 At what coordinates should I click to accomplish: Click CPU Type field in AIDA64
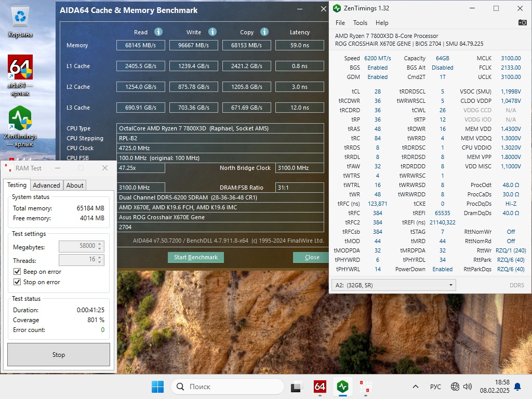click(220, 128)
